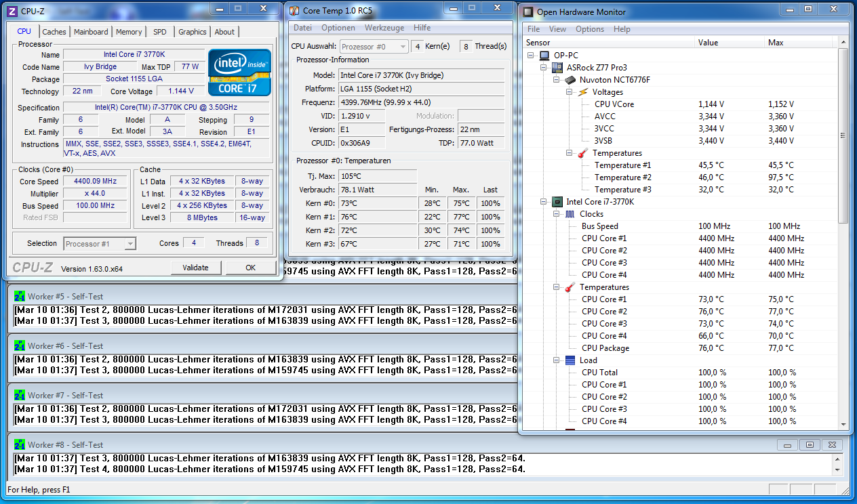This screenshot has width=857, height=504.
Task: Click the Core Speed field 4400.09 MHz
Action: (95, 182)
